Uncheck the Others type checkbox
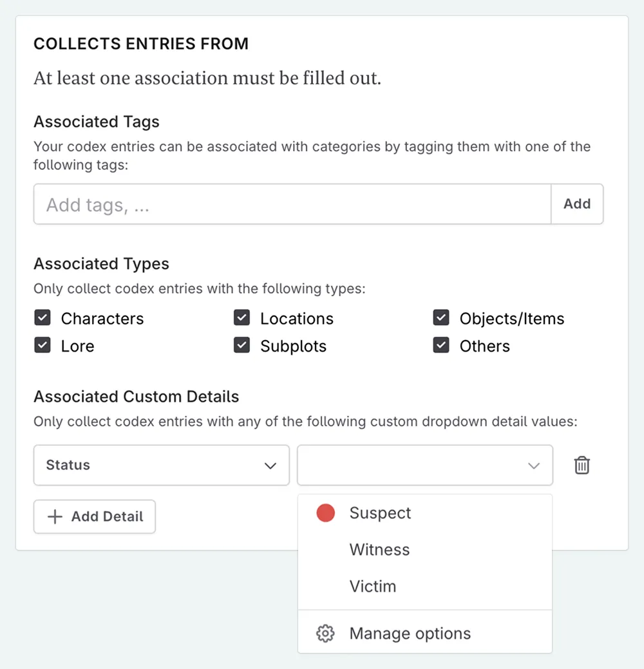The height and width of the screenshot is (669, 644). [441, 346]
